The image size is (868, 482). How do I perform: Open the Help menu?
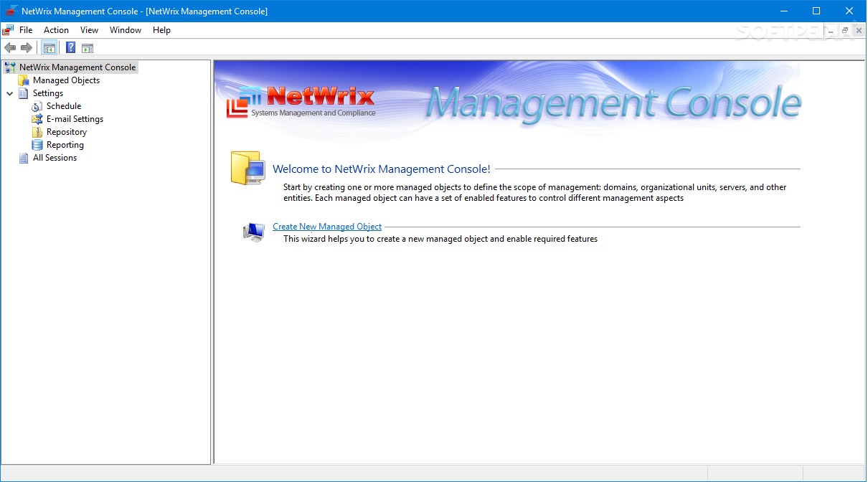click(x=162, y=30)
